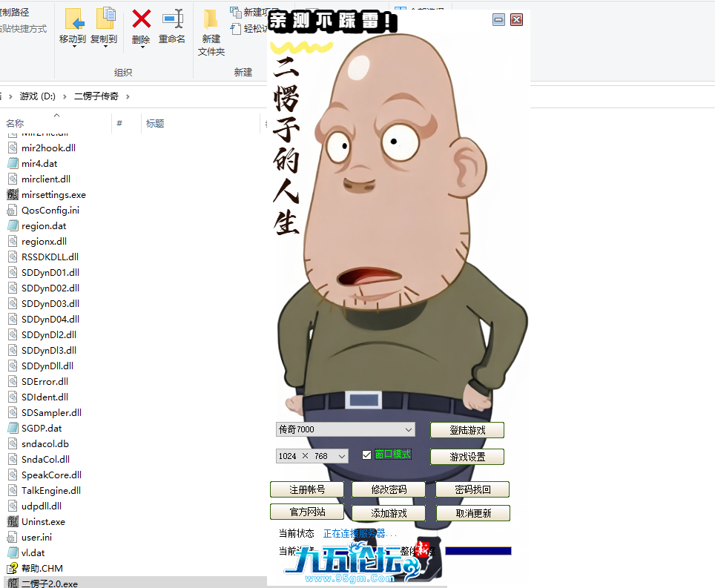Expand the arrow under the Delete icon
715x588 pixels.
(x=141, y=47)
